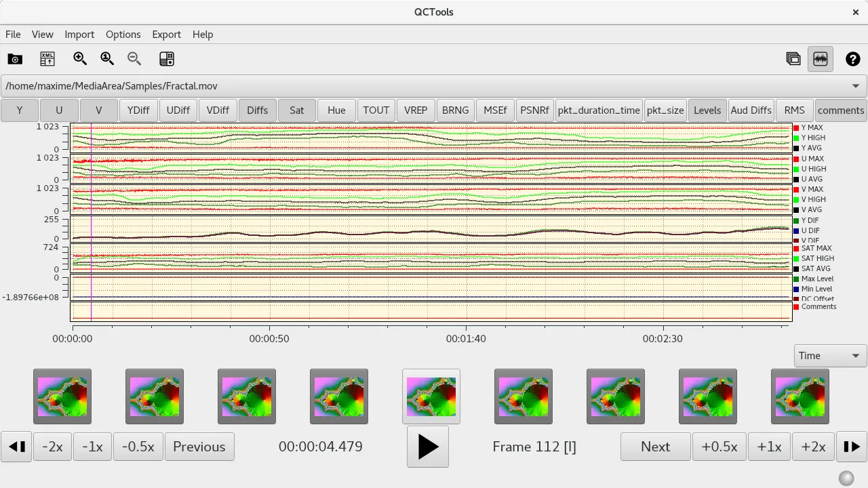This screenshot has width=868, height=488.
Task: Click the middle magnifier zoom icon
Action: pyautogui.click(x=107, y=59)
